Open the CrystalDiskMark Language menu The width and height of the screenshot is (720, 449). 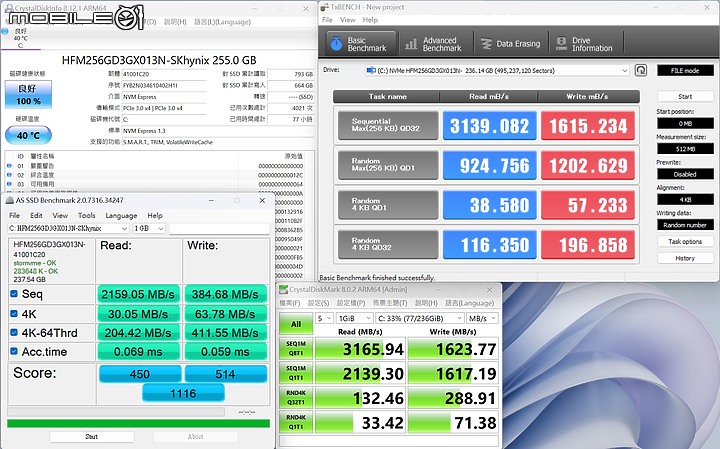pyautogui.click(x=470, y=303)
